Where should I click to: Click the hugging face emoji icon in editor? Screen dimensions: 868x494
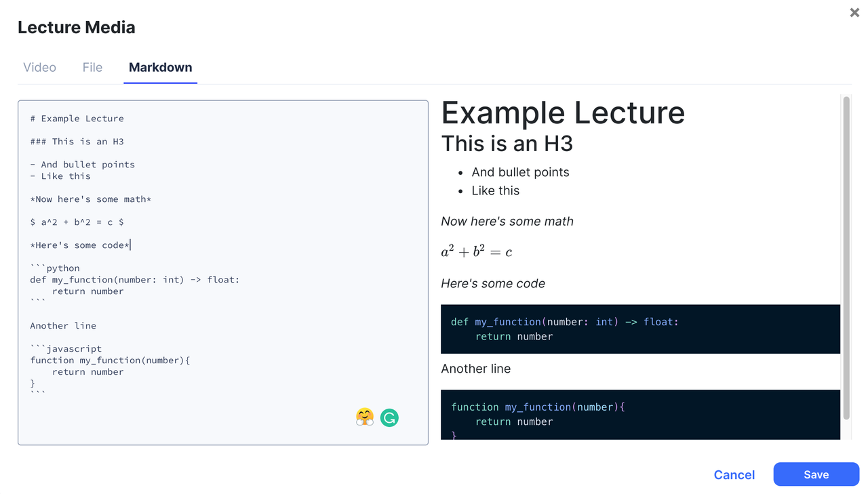365,417
